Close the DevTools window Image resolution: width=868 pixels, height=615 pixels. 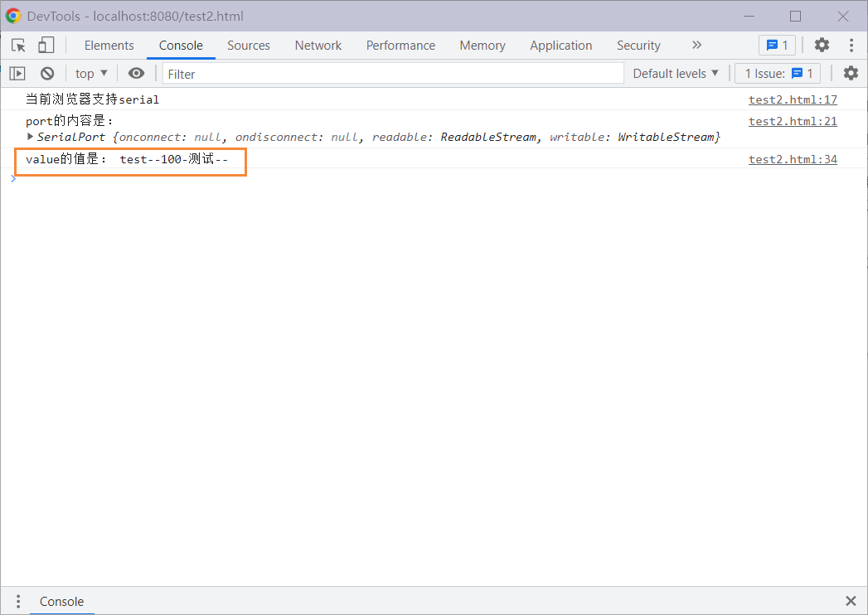tap(843, 16)
